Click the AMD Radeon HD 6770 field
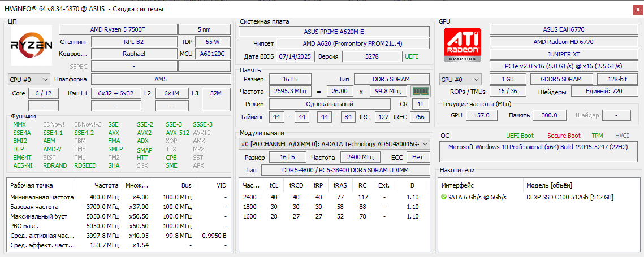This screenshot has height=257, width=644. point(563,42)
